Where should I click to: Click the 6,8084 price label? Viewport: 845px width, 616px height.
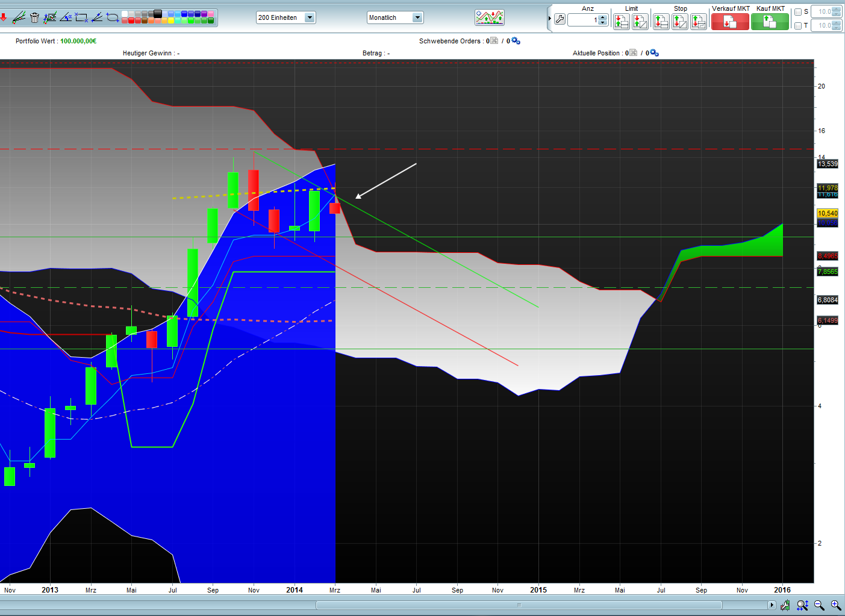(x=828, y=300)
